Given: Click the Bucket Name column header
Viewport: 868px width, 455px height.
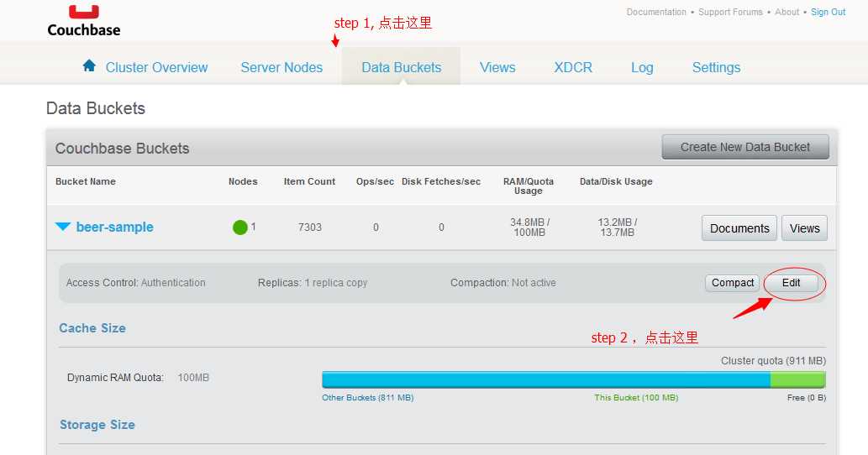Looking at the screenshot, I should [85, 181].
